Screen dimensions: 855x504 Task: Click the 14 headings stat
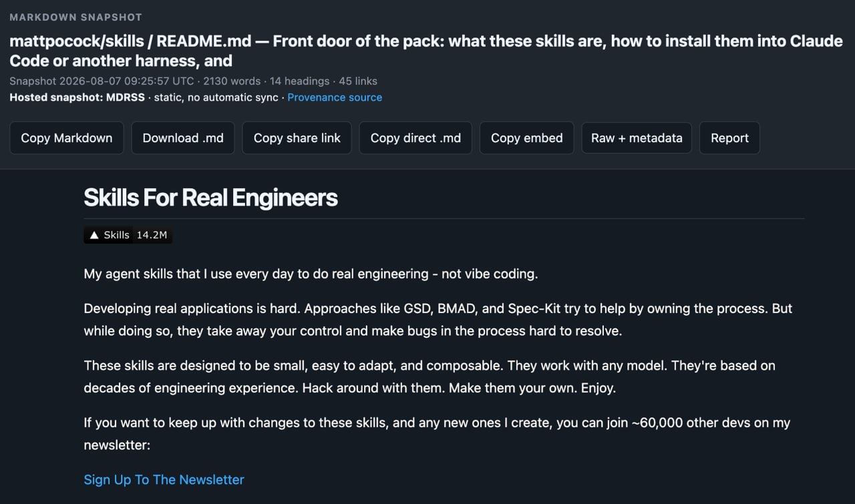(x=299, y=81)
